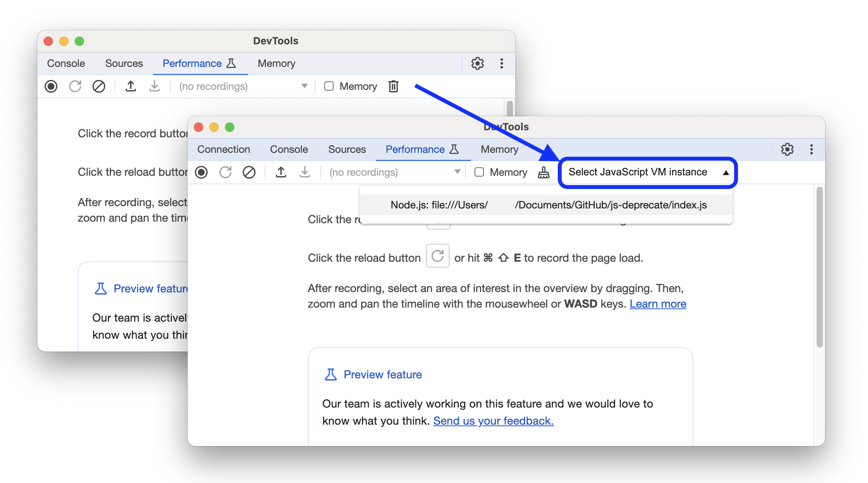Viewport: 868px width, 483px height.
Task: Click the reload and record button
Action: click(226, 173)
